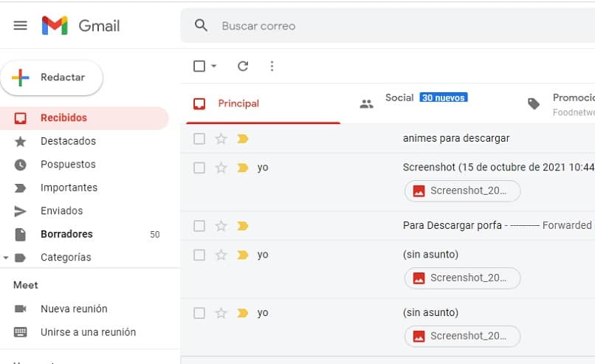
Task: Click the search magnifier icon
Action: [x=201, y=25]
